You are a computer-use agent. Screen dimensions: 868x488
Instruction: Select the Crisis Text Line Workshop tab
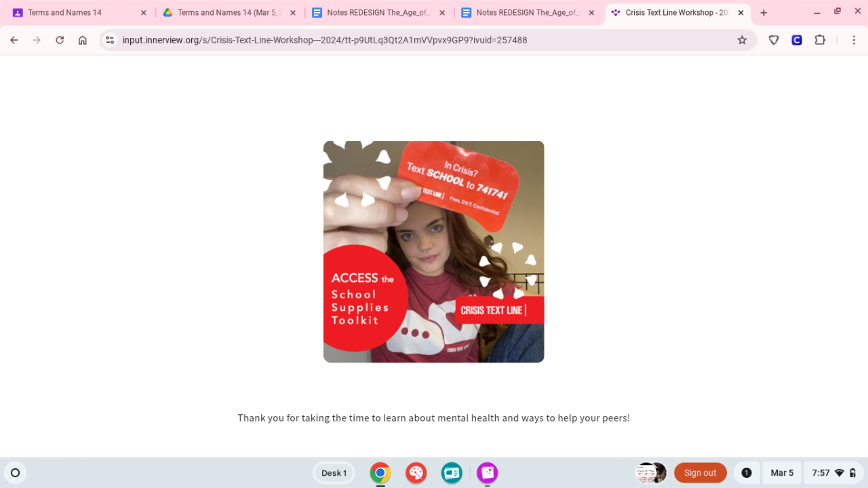678,13
